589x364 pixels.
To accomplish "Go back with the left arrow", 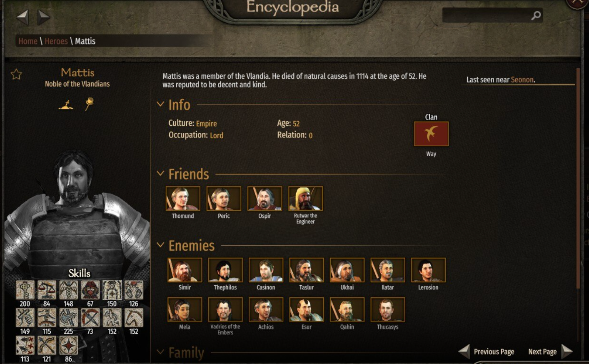I will tap(22, 17).
